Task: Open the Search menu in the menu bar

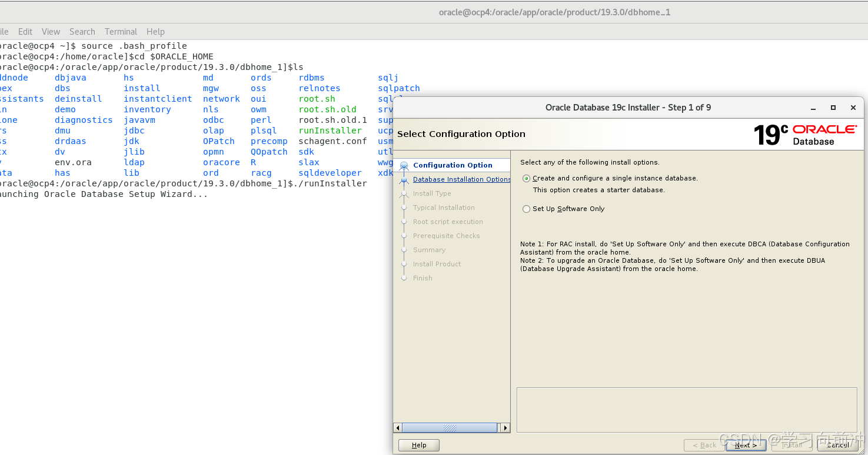Action: pos(82,32)
